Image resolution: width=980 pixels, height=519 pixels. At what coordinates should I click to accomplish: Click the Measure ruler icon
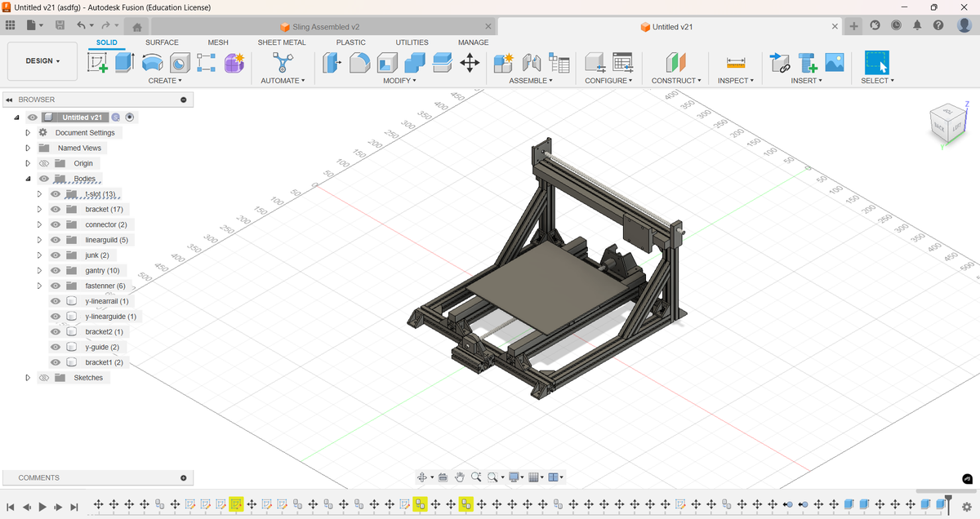[736, 63]
